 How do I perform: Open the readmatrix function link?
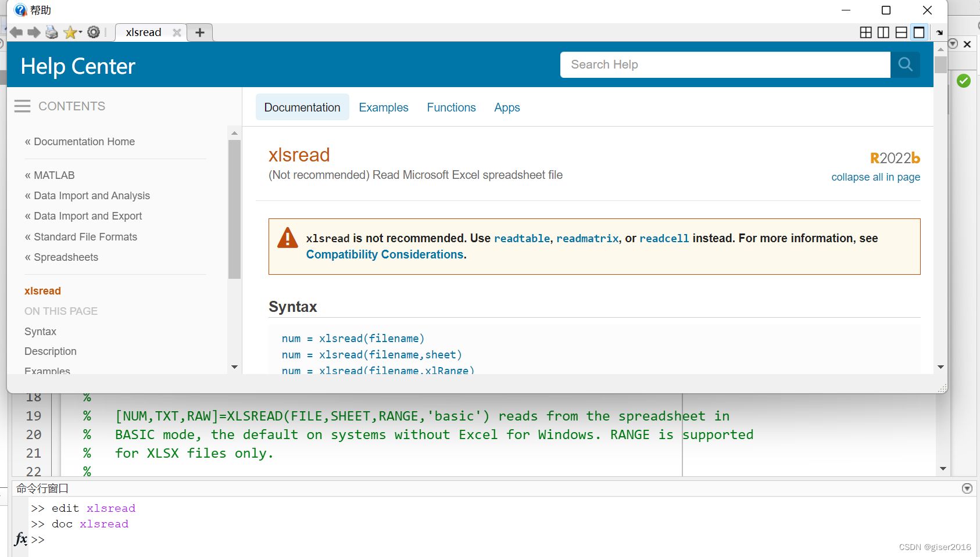tap(588, 238)
